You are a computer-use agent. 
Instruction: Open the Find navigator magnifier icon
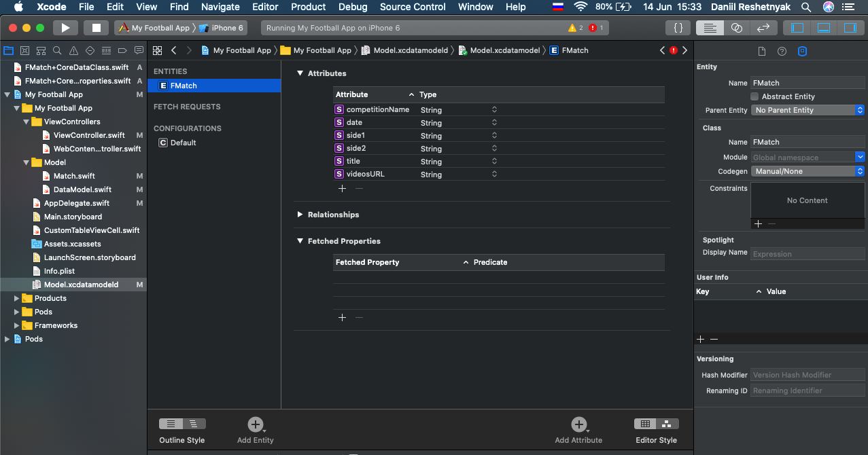tap(58, 50)
